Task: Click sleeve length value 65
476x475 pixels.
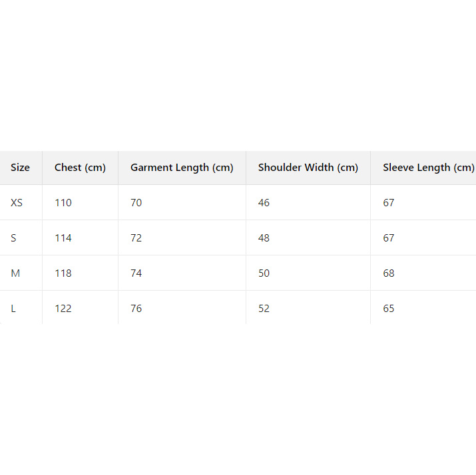Action: point(389,308)
